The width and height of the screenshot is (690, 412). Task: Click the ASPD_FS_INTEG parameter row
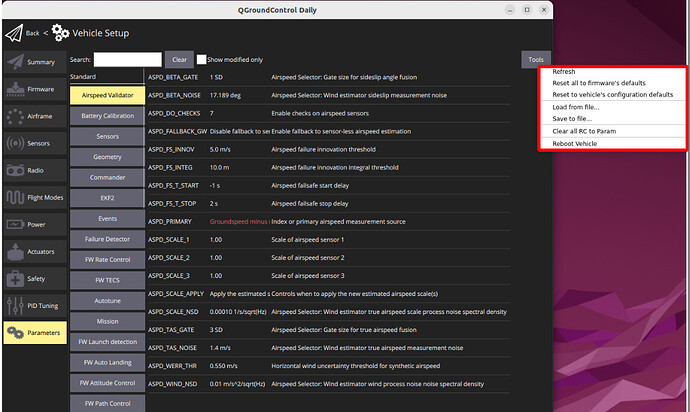329,167
